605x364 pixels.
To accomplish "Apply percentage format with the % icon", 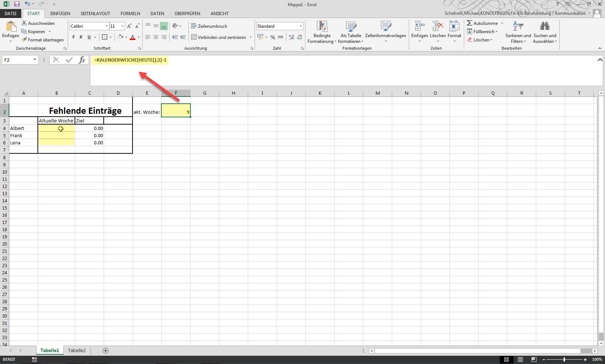I will (273, 37).
